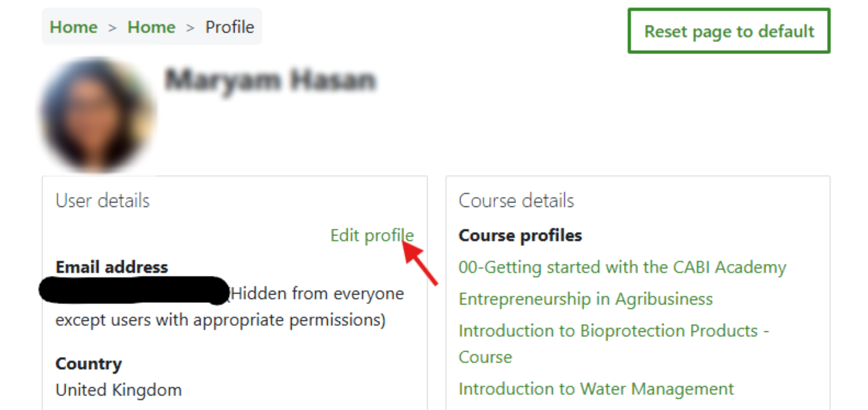This screenshot has height=410, width=868.
Task: Select the Profile breadcrumb item
Action: [229, 27]
